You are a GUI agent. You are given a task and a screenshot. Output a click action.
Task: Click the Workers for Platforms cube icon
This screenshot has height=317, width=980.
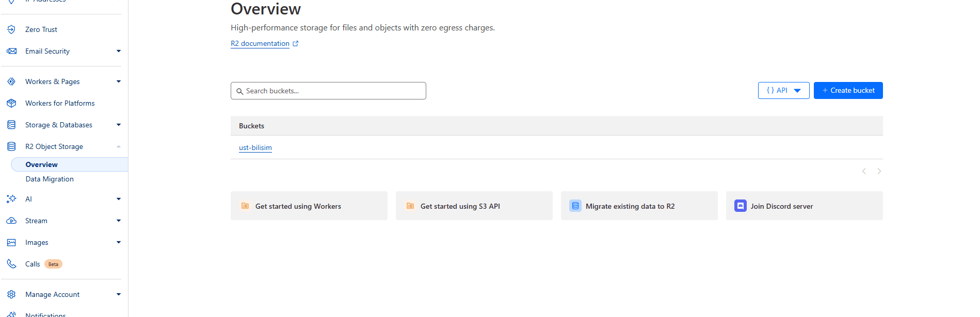pyautogui.click(x=11, y=103)
